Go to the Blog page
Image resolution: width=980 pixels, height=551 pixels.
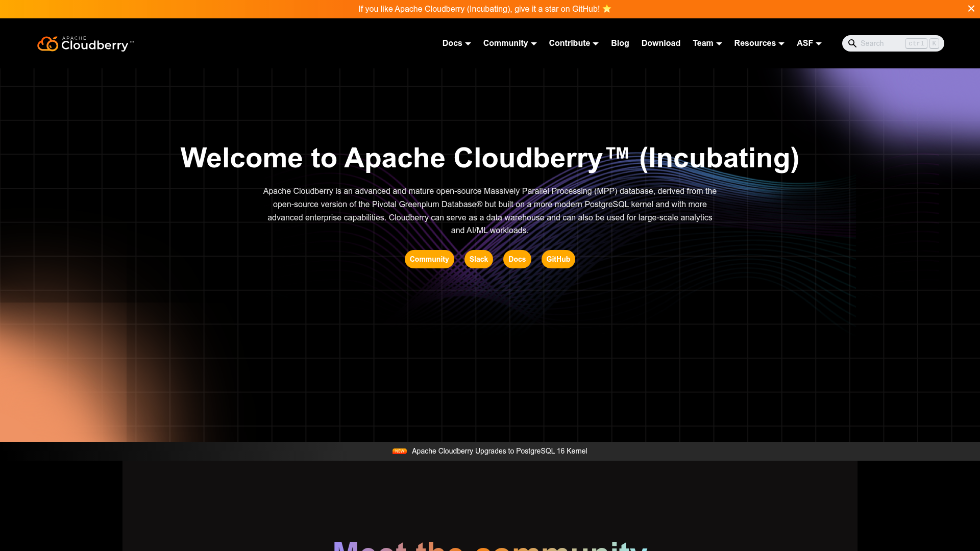(x=620, y=43)
